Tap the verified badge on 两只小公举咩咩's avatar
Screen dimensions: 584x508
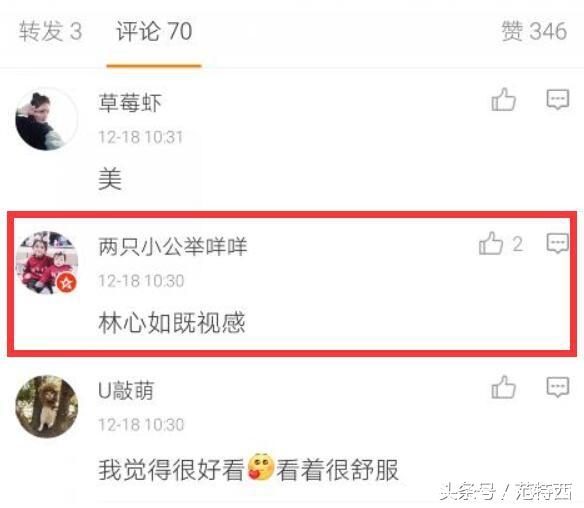click(67, 283)
